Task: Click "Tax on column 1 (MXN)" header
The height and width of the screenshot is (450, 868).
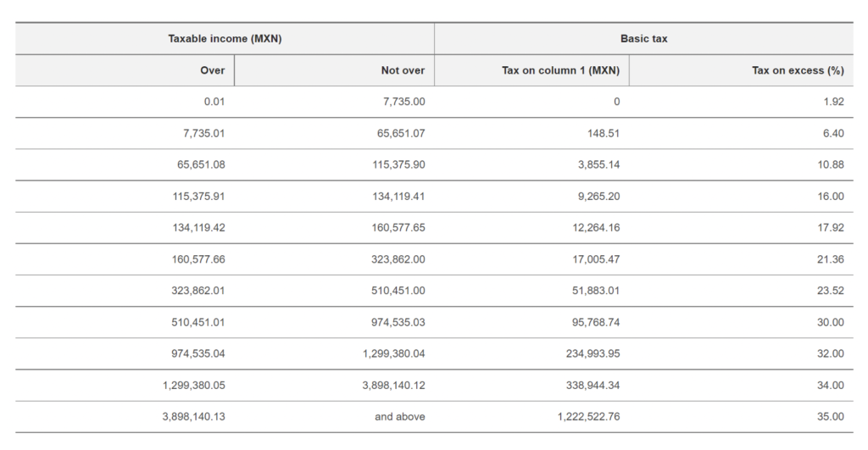Action: (x=560, y=70)
